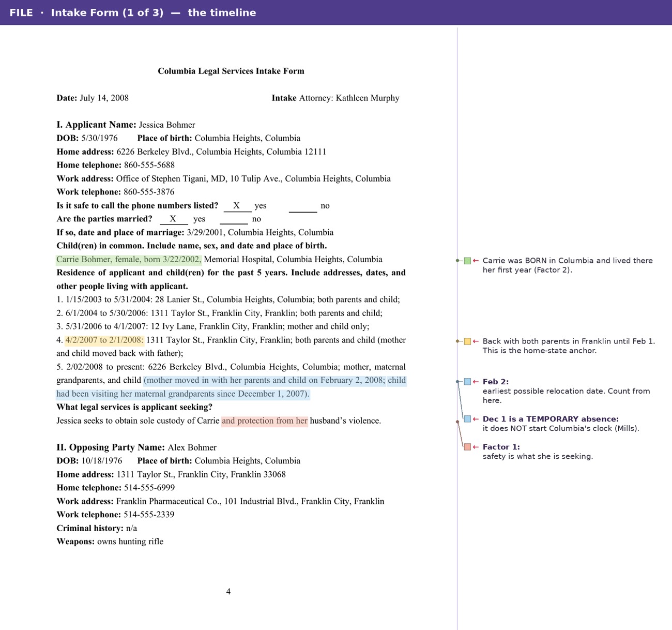Click 'Memorial Hospital, Columbia Heights, Columbia' text
Image resolution: width=672 pixels, height=630 pixels.
293,259
